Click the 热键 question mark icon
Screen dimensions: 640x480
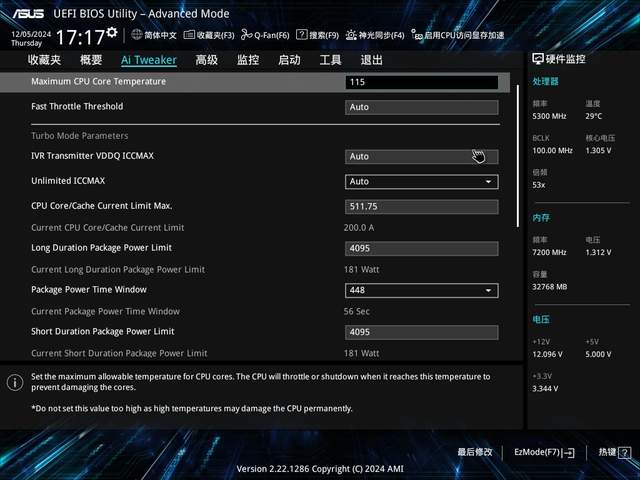pyautogui.click(x=624, y=452)
